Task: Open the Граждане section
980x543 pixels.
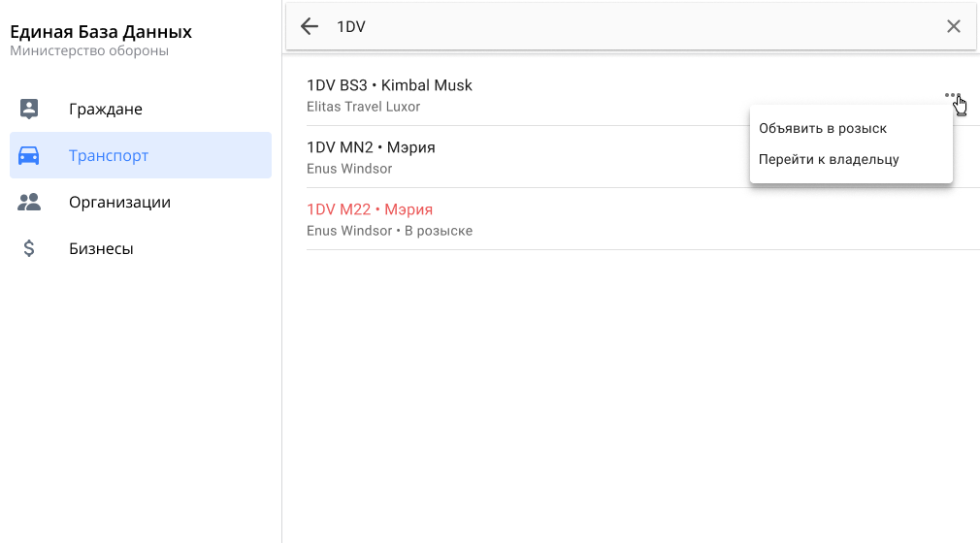Action: pos(106,109)
